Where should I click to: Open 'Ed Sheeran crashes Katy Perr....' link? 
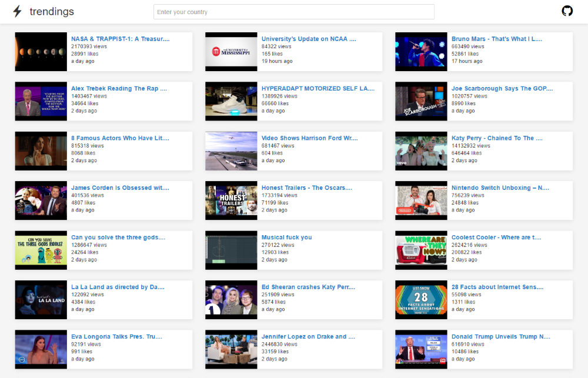point(308,287)
